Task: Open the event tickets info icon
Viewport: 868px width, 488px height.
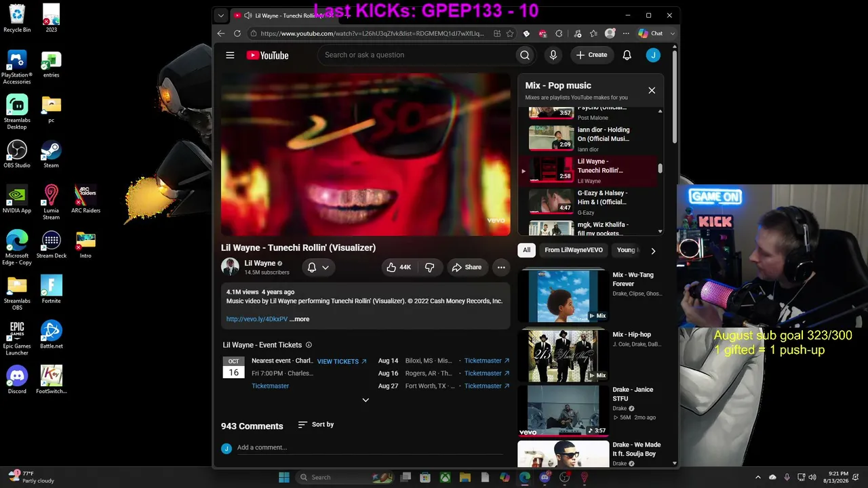Action: click(x=309, y=345)
